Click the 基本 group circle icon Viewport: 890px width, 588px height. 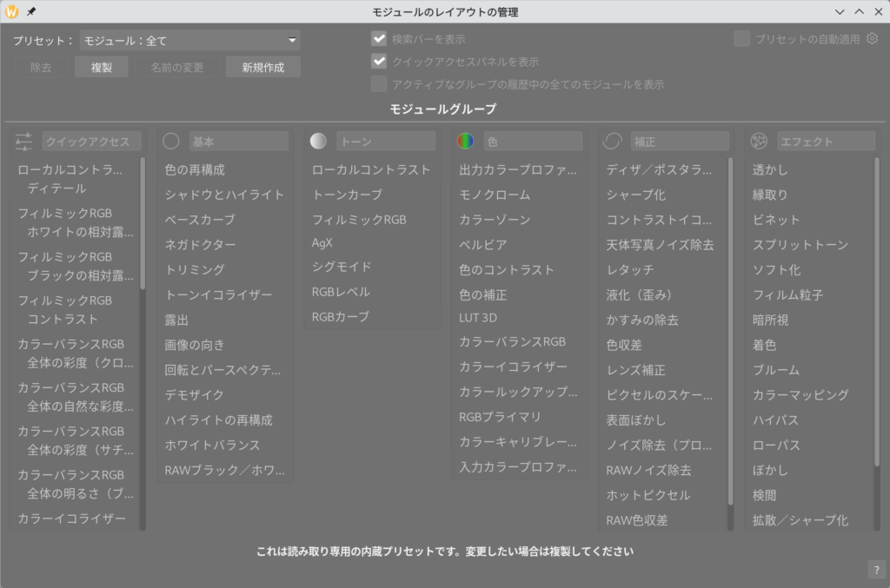pos(171,142)
